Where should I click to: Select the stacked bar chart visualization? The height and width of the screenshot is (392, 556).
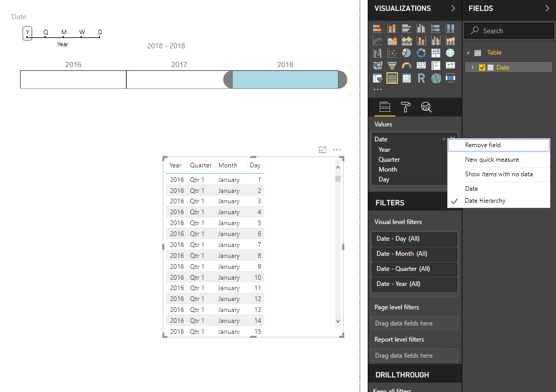(377, 28)
